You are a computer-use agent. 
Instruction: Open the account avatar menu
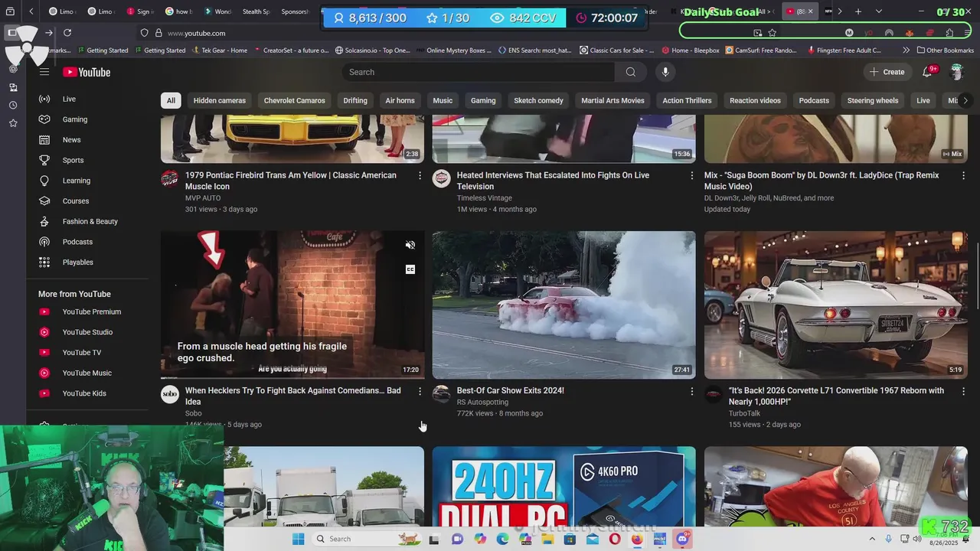point(956,72)
